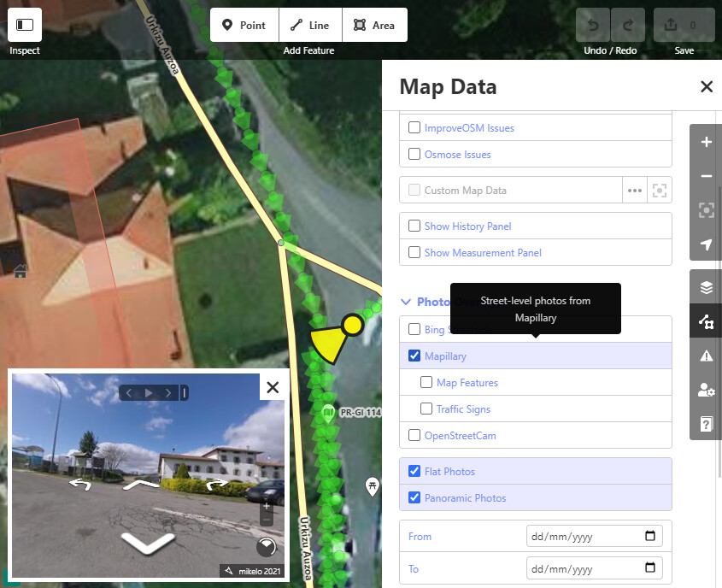Image resolution: width=722 pixels, height=588 pixels.
Task: Select the road junction node
Action: point(281,242)
